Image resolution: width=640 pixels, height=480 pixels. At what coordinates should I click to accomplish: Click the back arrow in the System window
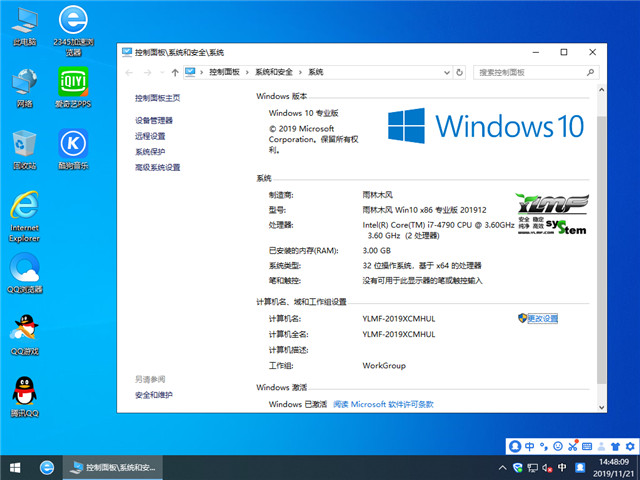pyautogui.click(x=129, y=73)
